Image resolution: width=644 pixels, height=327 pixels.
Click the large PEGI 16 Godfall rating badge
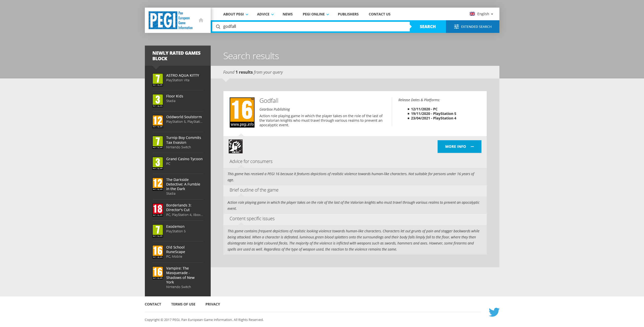coord(242,112)
